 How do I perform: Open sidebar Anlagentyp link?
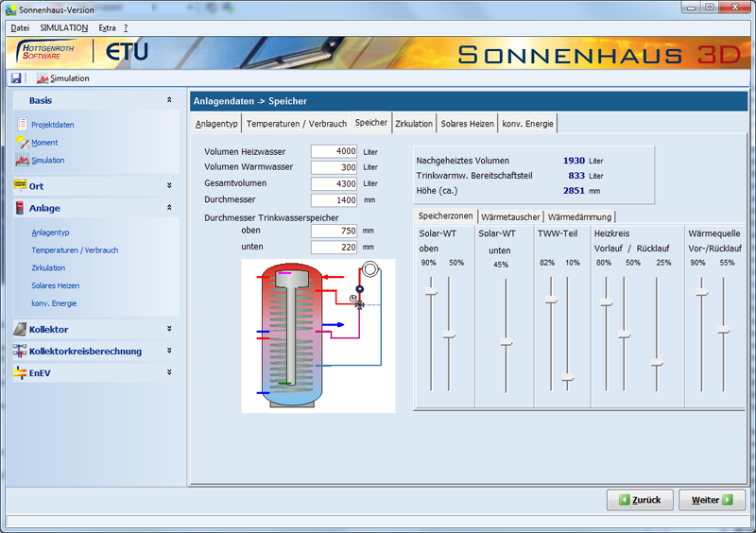[50, 232]
